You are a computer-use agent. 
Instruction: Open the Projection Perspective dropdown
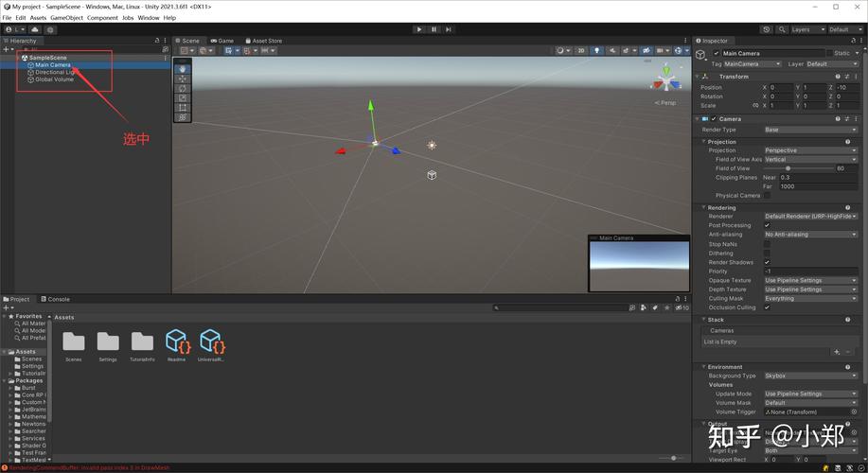coord(809,150)
